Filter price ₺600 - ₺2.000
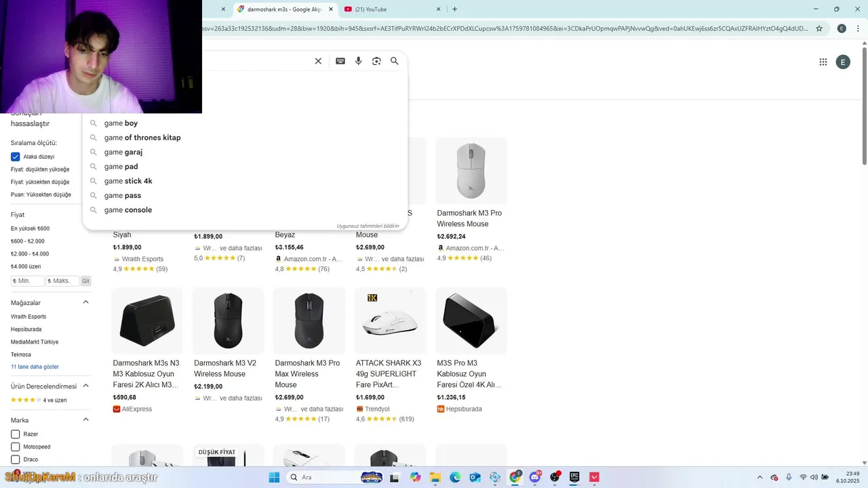Viewport: 868px width, 488px height. [x=28, y=241]
